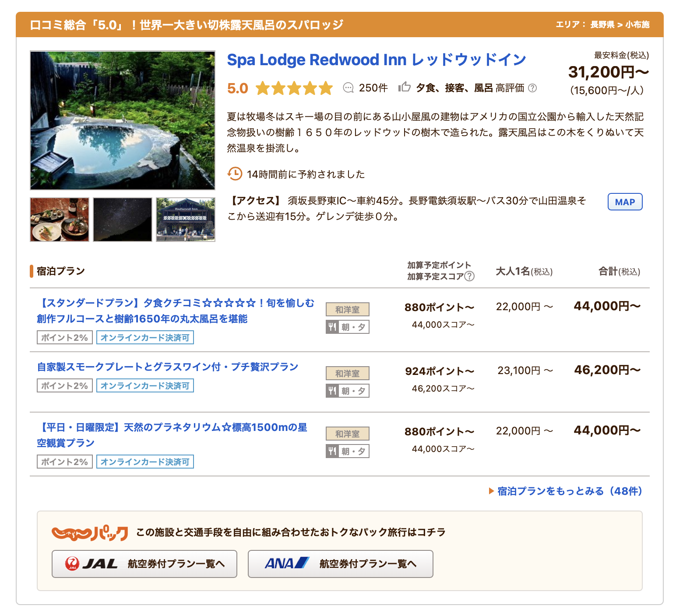View the food dishes thumbnail photo
The height and width of the screenshot is (616, 676).
click(60, 220)
